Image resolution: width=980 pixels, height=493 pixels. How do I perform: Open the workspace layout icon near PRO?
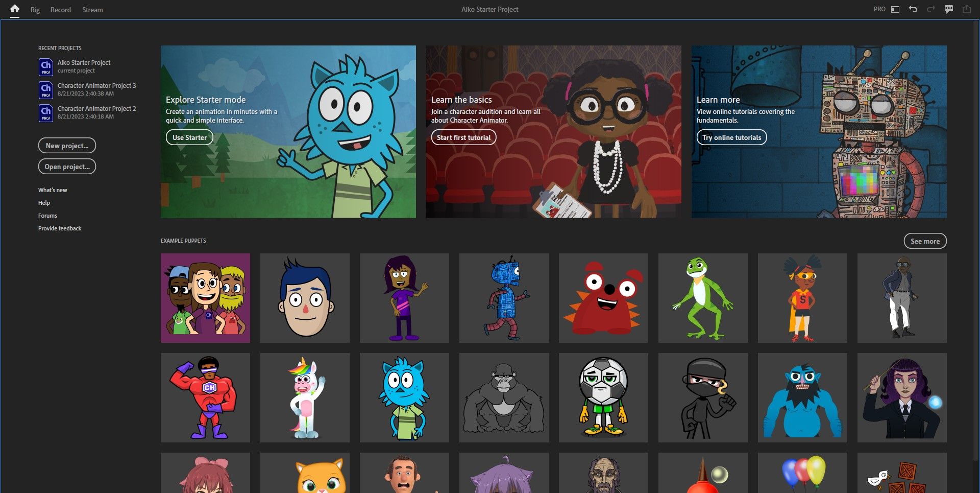895,9
